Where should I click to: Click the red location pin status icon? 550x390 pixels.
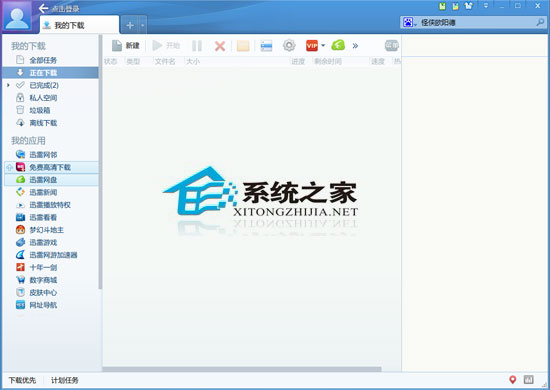[x=512, y=379]
